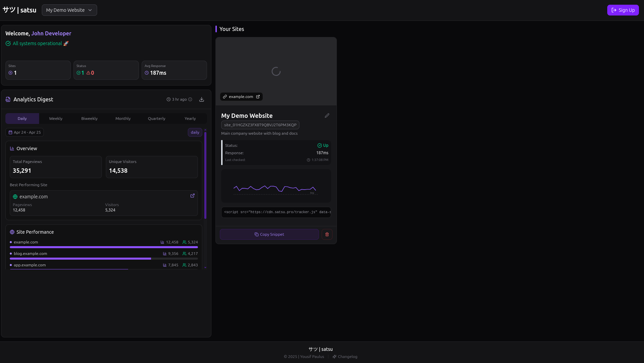Click the globe icon beside example.com best site
Image resolution: width=644 pixels, height=363 pixels.
(x=15, y=197)
